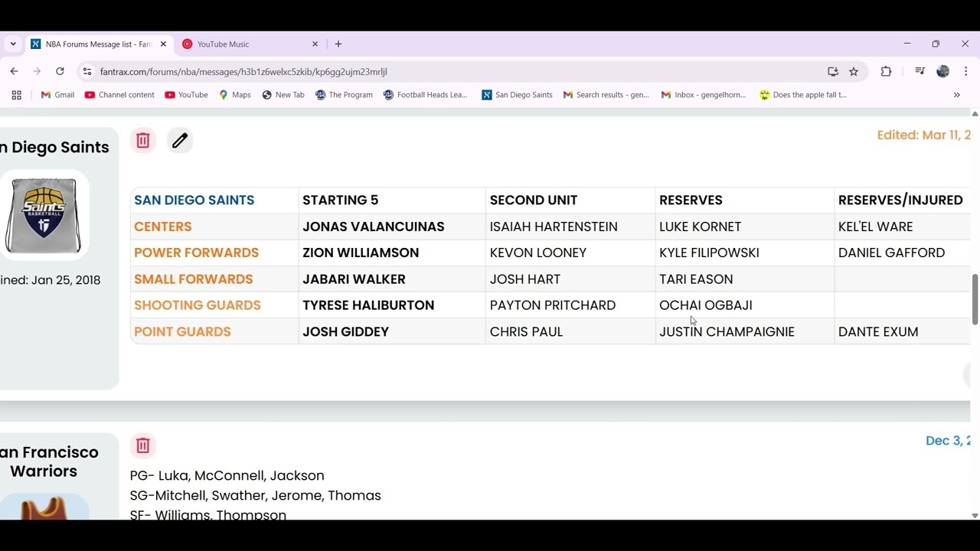Open the Extensions puzzle icon
This screenshot has height=551, width=980.
pyautogui.click(x=886, y=71)
